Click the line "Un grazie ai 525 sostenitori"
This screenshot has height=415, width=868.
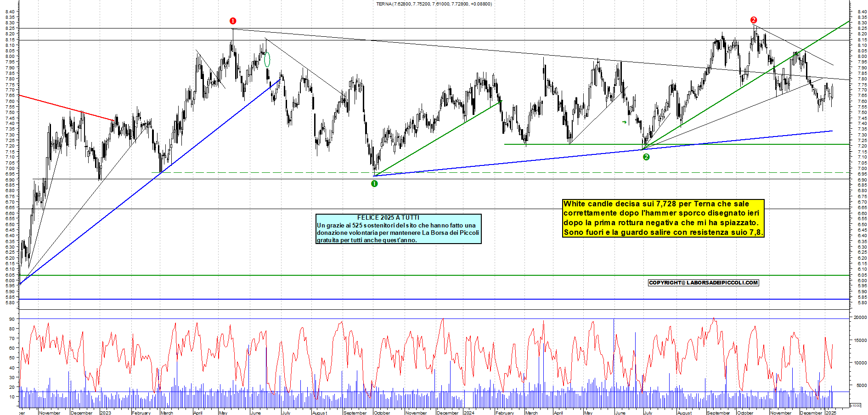click(x=396, y=225)
